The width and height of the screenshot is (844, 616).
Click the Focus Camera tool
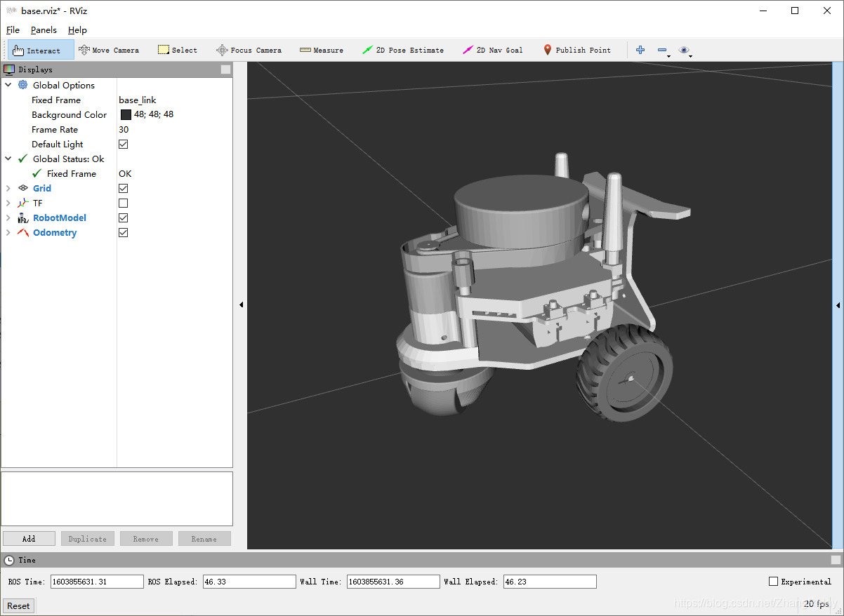click(x=249, y=51)
